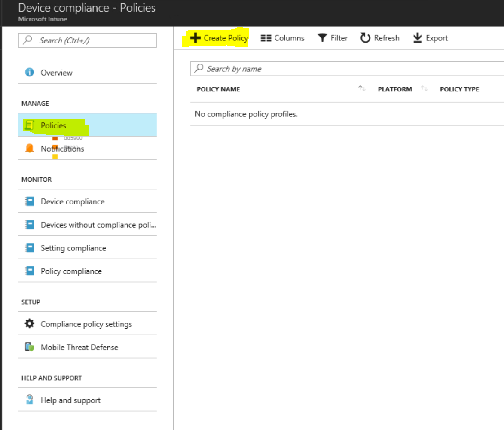Open Setting compliance report
This screenshot has width=504, height=430.
pos(87,248)
